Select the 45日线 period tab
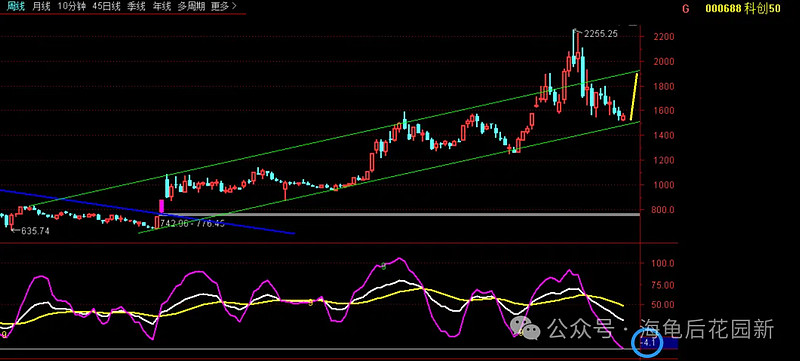This screenshot has height=361, width=800. click(107, 6)
